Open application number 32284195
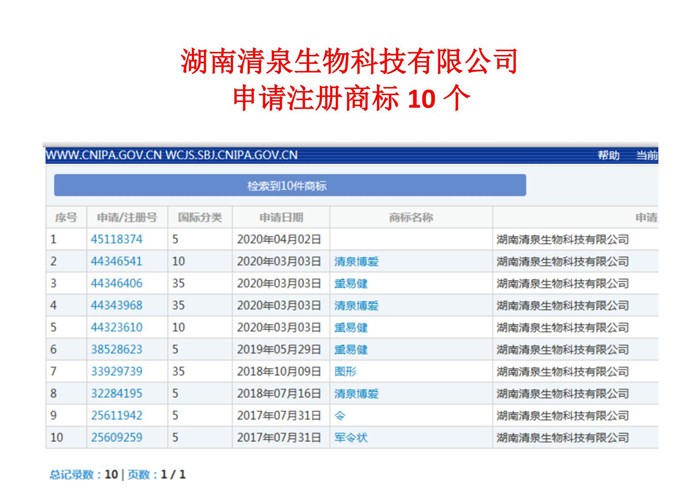700x495 pixels. coord(116,394)
